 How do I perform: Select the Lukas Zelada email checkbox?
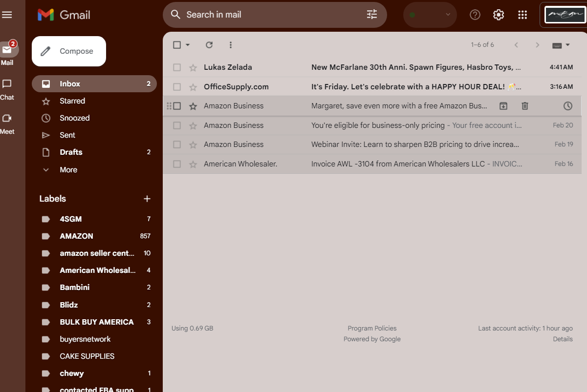click(x=177, y=67)
